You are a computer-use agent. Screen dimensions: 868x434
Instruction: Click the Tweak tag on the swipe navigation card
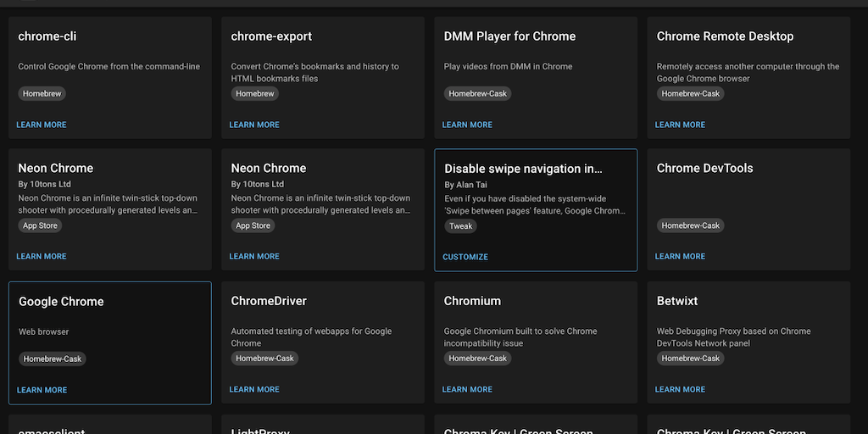pos(462,226)
